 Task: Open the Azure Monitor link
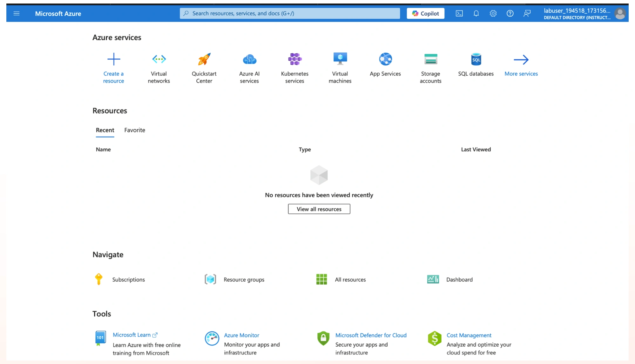click(x=241, y=335)
